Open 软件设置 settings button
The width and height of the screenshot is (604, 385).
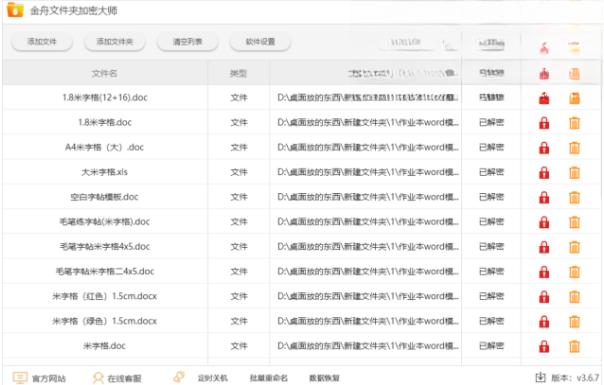point(260,42)
